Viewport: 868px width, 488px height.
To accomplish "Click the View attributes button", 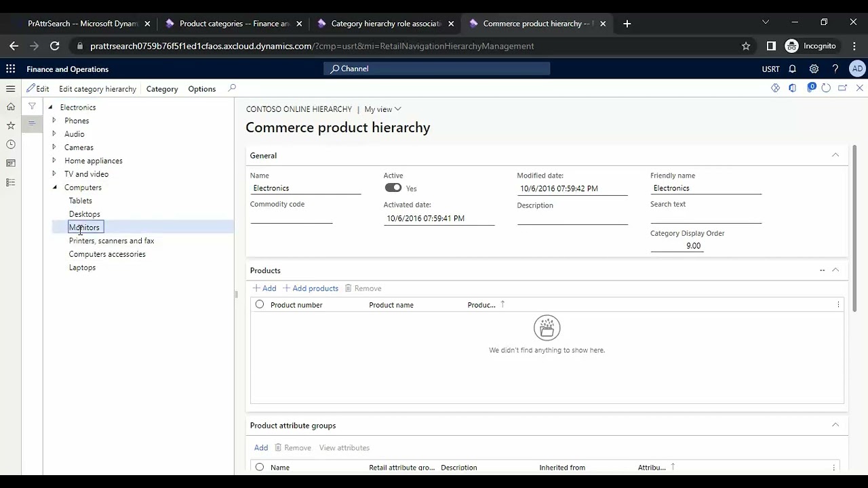I will coord(344,447).
